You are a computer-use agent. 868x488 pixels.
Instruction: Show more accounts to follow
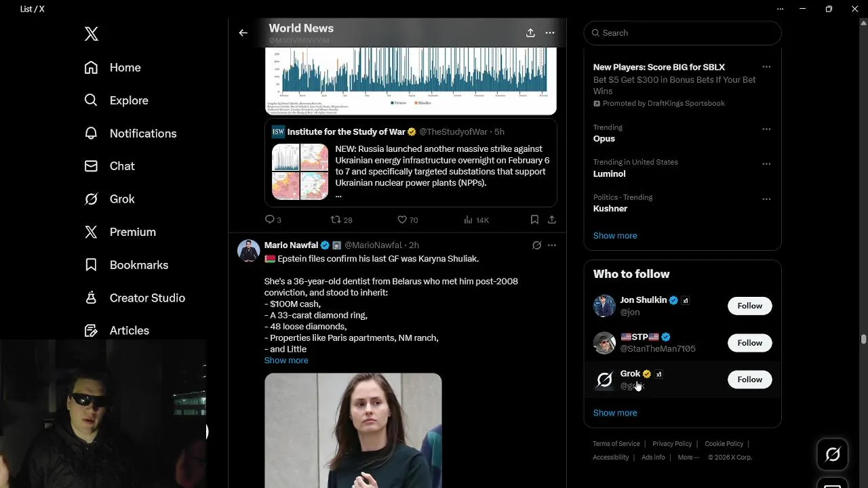pyautogui.click(x=615, y=413)
